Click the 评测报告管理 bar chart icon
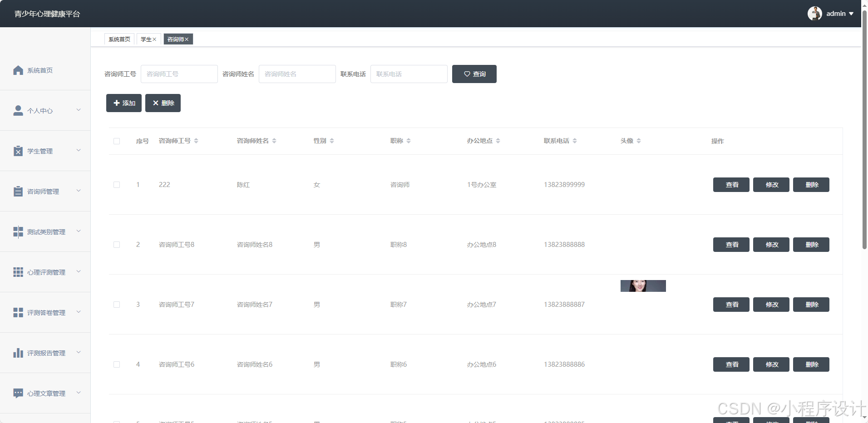This screenshot has width=868, height=423. 18,353
